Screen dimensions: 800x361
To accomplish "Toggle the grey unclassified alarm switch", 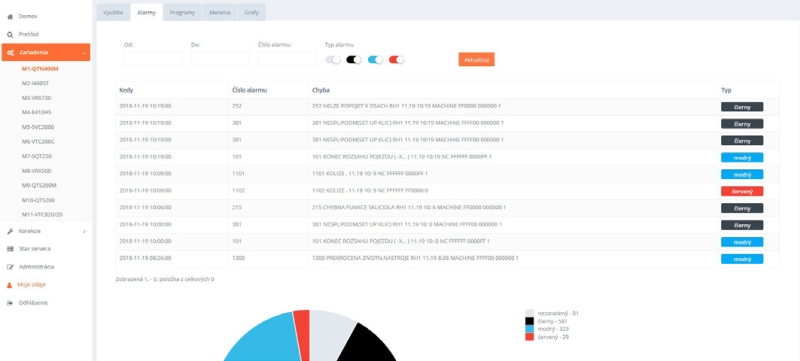I will pyautogui.click(x=333, y=60).
